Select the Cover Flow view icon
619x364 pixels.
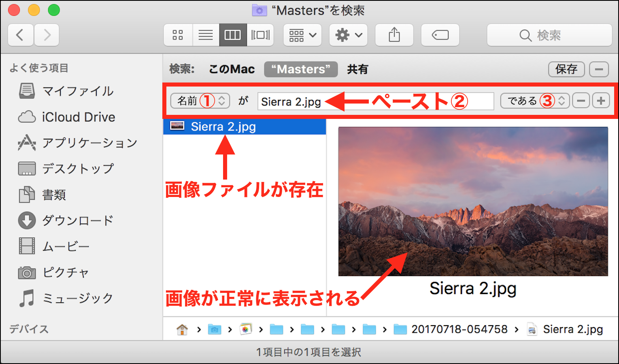tap(260, 35)
